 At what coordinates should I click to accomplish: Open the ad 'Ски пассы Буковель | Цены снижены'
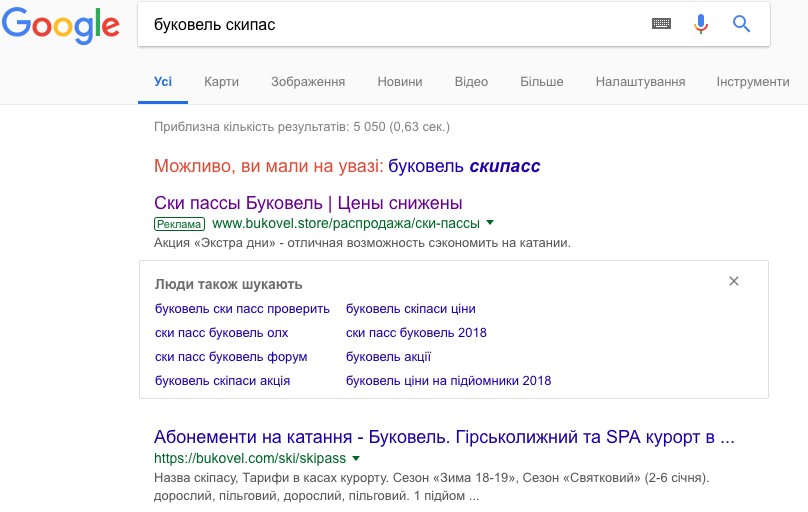pos(308,203)
